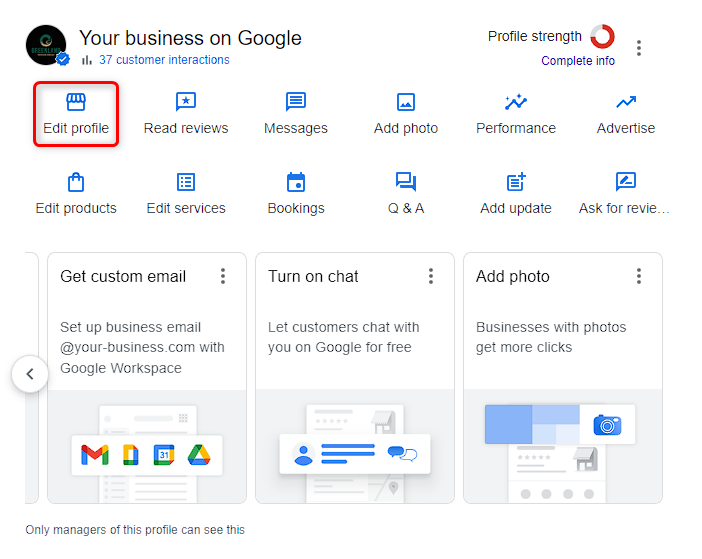702x559 pixels.
Task: Click 'Your business on Google' heading
Action: pyautogui.click(x=190, y=38)
